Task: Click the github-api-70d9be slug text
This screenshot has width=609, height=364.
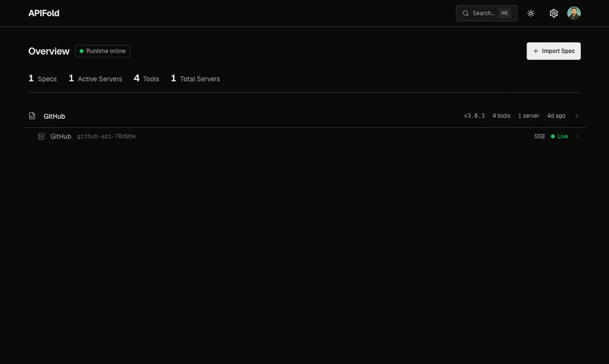Action: click(x=106, y=137)
